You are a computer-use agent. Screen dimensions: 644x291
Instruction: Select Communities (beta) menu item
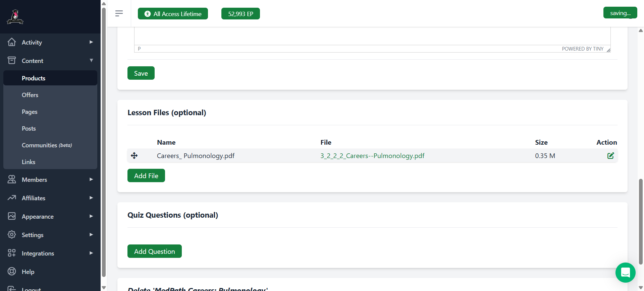point(47,145)
